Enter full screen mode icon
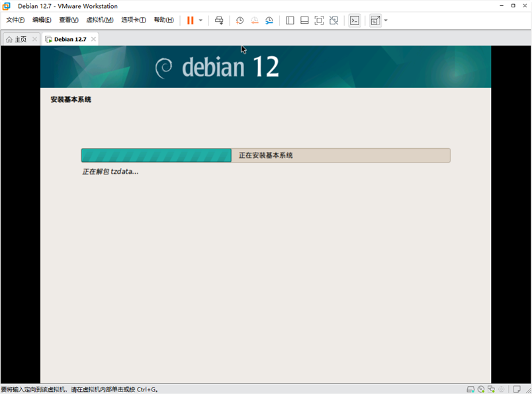 pyautogui.click(x=319, y=20)
